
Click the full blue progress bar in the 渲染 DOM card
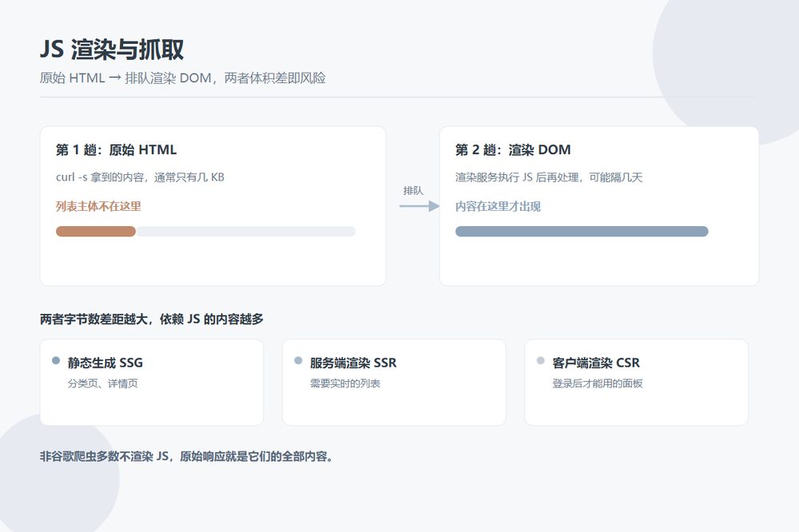[x=582, y=232]
